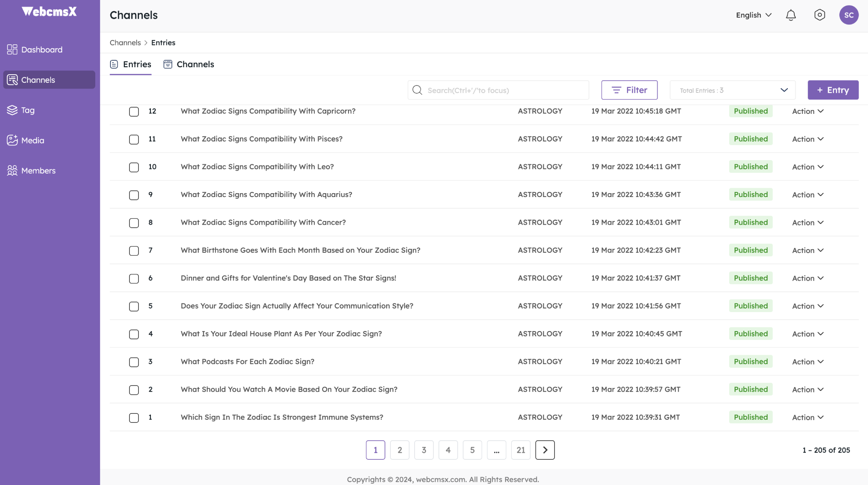This screenshot has width=868, height=485.
Task: Open the notifications bell icon
Action: pyautogui.click(x=791, y=15)
